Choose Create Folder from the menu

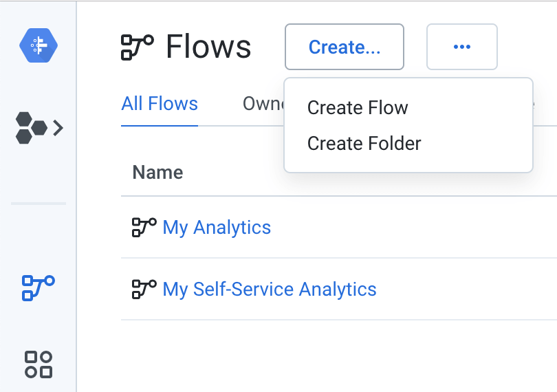coord(364,144)
